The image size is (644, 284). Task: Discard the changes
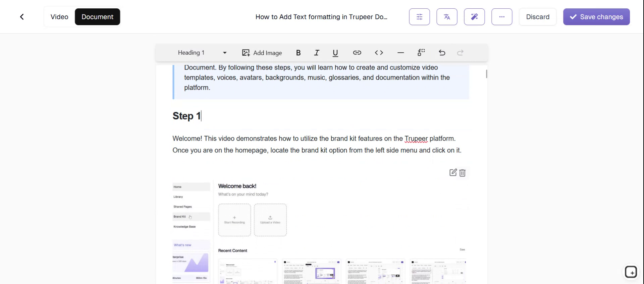tap(538, 17)
